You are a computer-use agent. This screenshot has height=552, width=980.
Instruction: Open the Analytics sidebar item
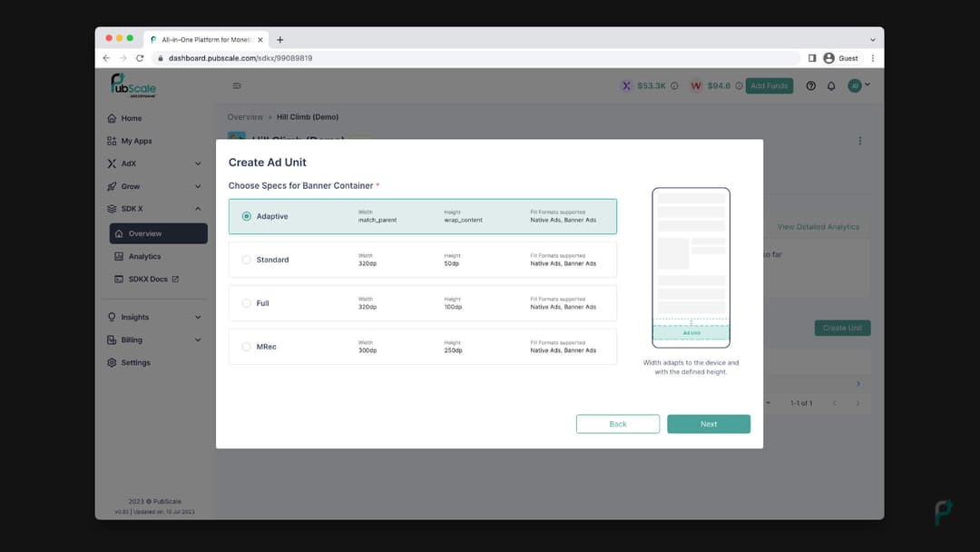pos(144,256)
